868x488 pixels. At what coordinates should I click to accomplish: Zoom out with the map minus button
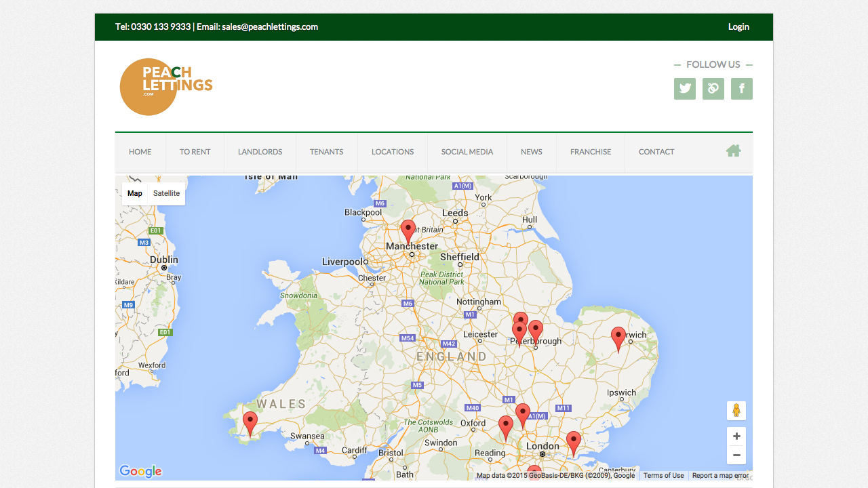736,455
